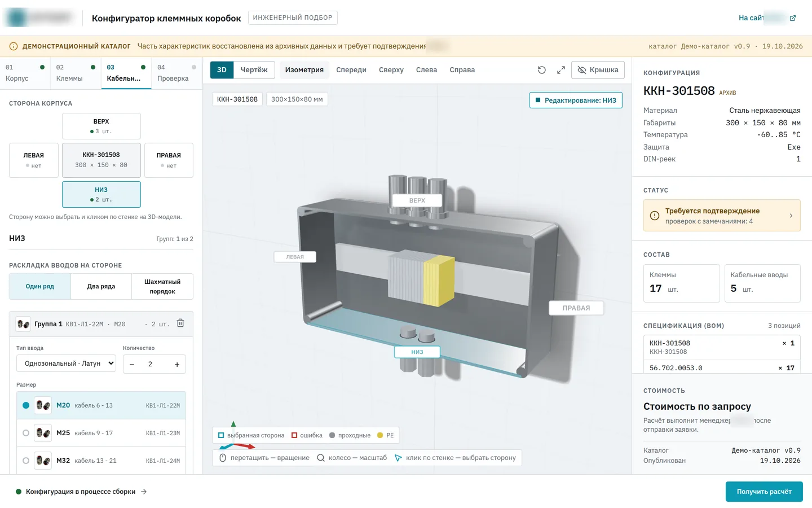The image size is (812, 508).
Task: Select the ЛЕВАЯ side of the enclosure
Action: [34, 160]
